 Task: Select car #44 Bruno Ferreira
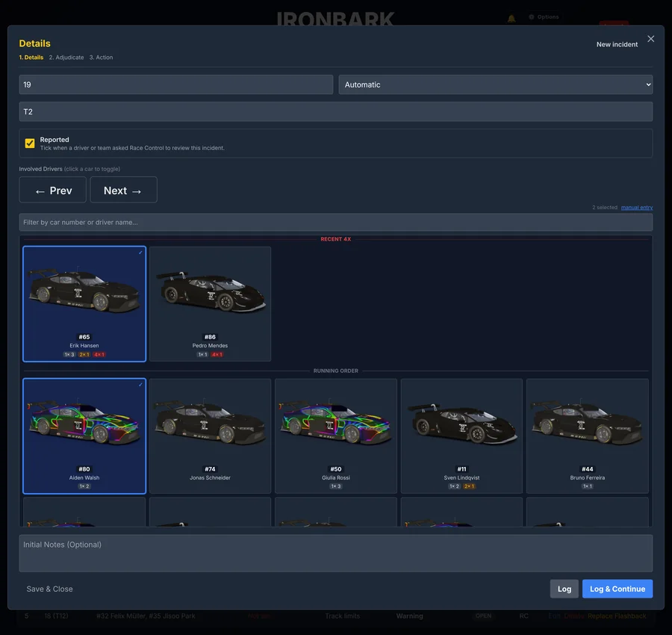point(587,436)
